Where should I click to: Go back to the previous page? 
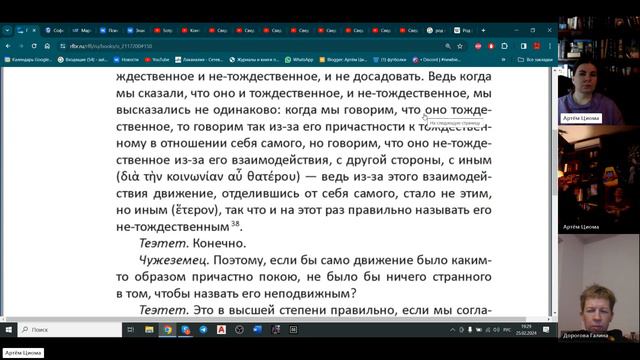point(8,46)
